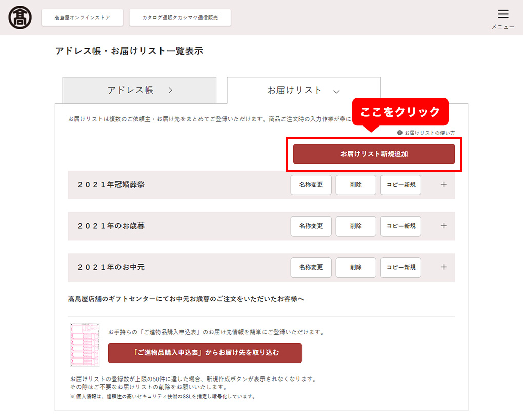Copy ２０２１年冠婚葬祭 with コピー新規
523x420 pixels.
coord(401,185)
